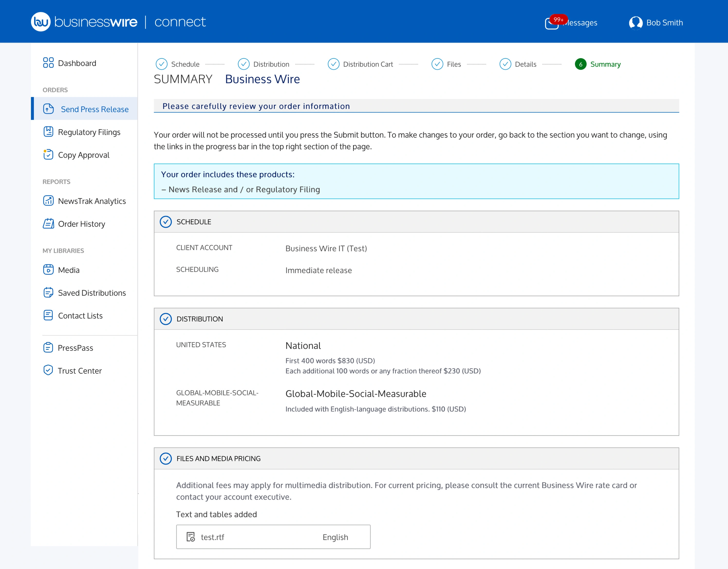
Task: Click the Business Wire logo icon
Action: tap(41, 22)
